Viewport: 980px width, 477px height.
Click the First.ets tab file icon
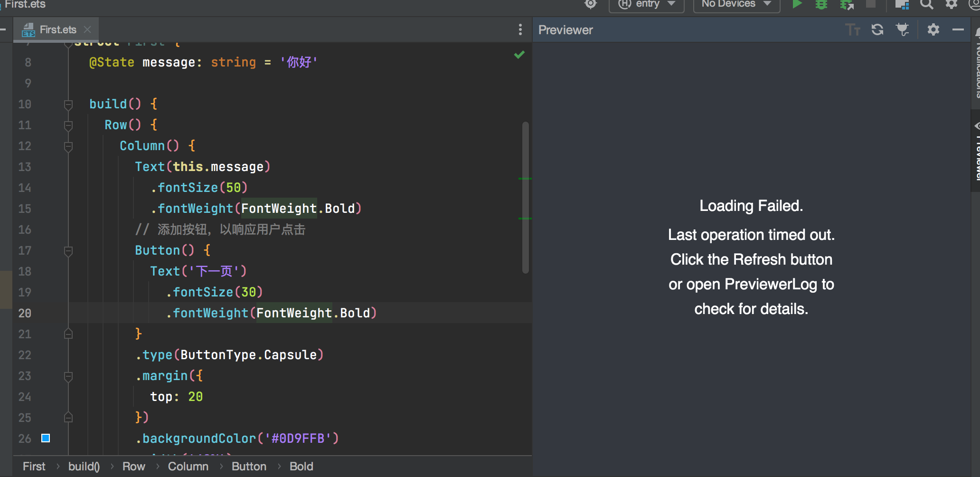tap(28, 30)
